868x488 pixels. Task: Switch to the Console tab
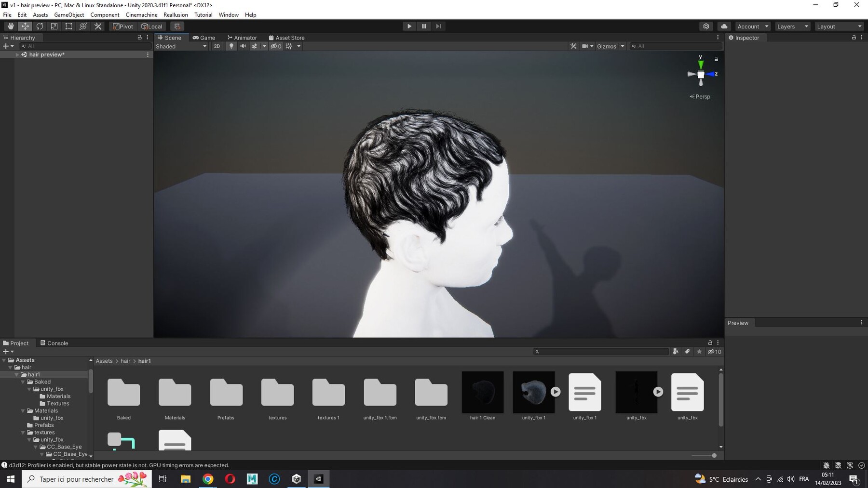coord(54,343)
